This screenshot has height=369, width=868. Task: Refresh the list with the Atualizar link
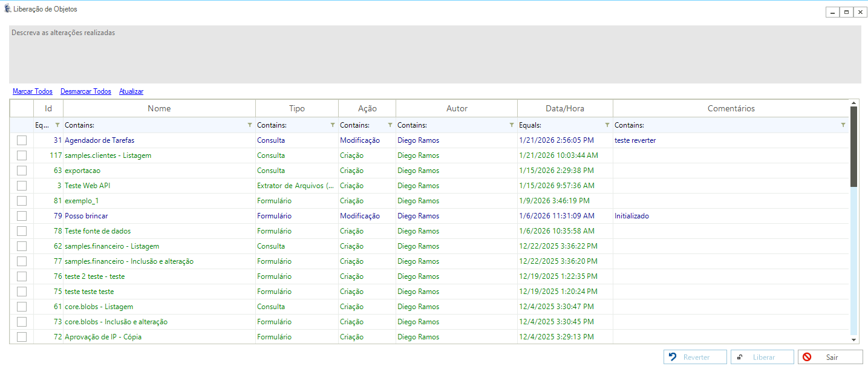[131, 91]
